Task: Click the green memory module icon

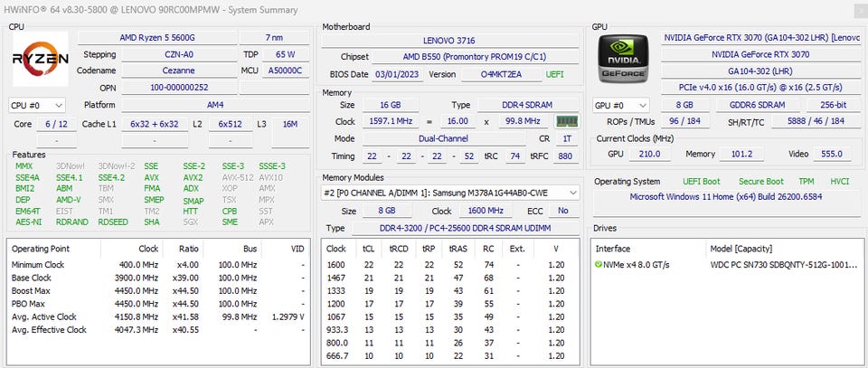Action: coord(567,121)
